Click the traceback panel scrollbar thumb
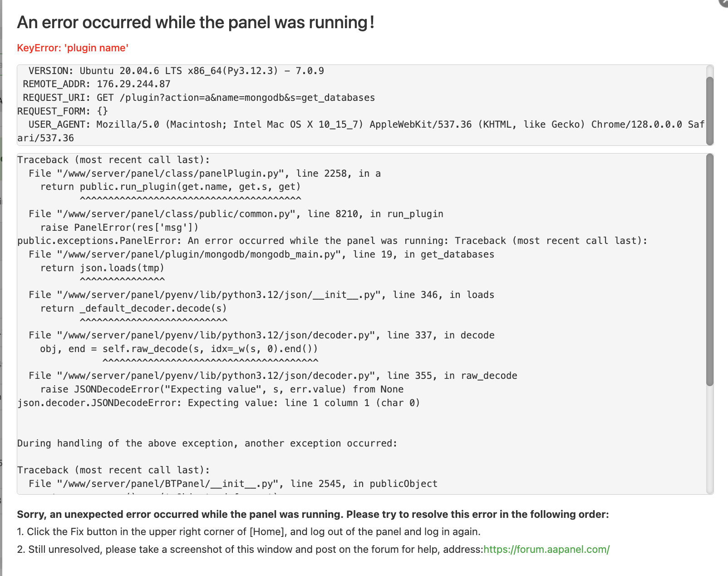Screen dimensions: 728x576 pos(710,270)
